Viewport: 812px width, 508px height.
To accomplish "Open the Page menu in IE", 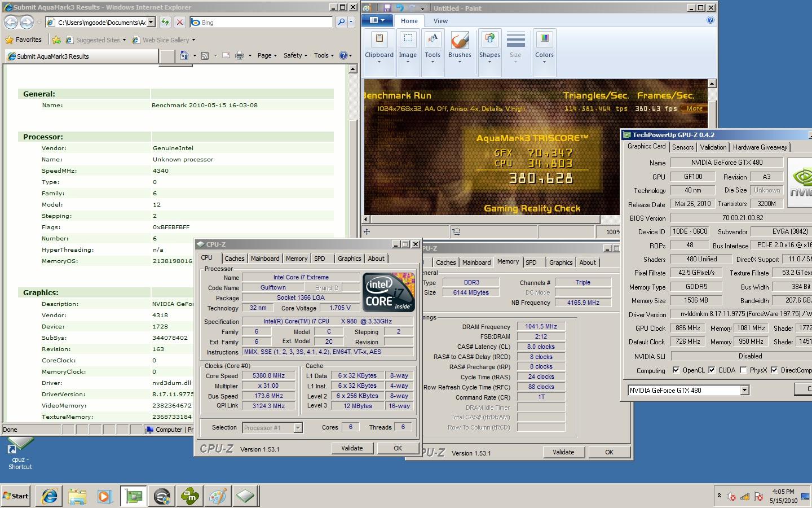I will point(267,55).
